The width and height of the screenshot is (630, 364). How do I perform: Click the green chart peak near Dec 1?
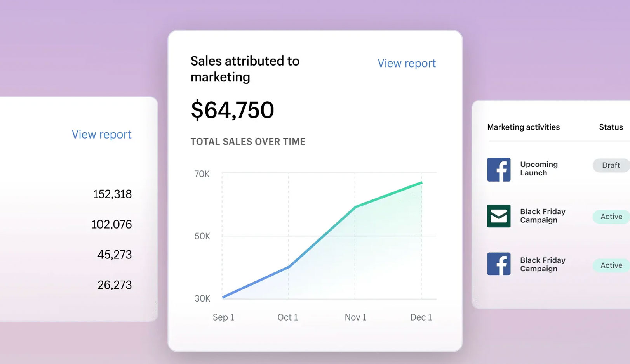(421, 182)
